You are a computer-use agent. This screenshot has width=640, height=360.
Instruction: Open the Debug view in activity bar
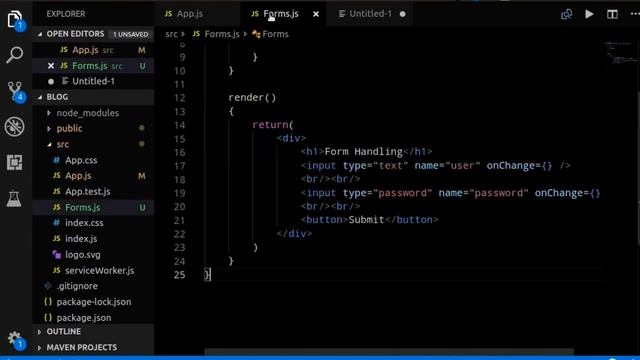(x=15, y=127)
